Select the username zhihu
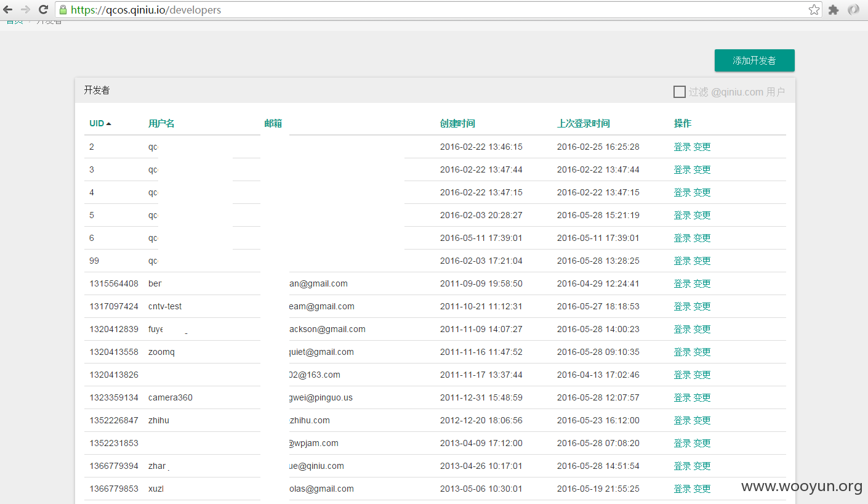 [x=159, y=420]
